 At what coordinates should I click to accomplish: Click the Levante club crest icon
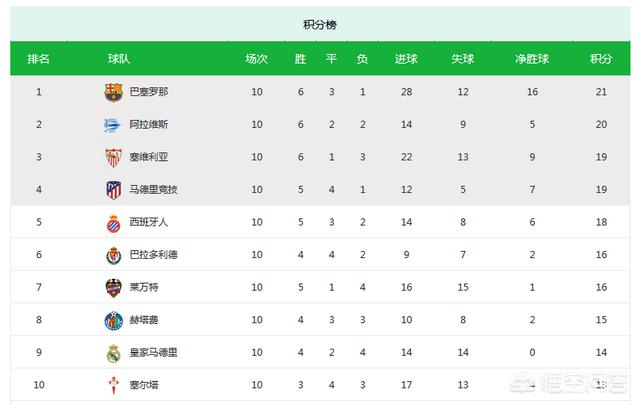(x=113, y=288)
